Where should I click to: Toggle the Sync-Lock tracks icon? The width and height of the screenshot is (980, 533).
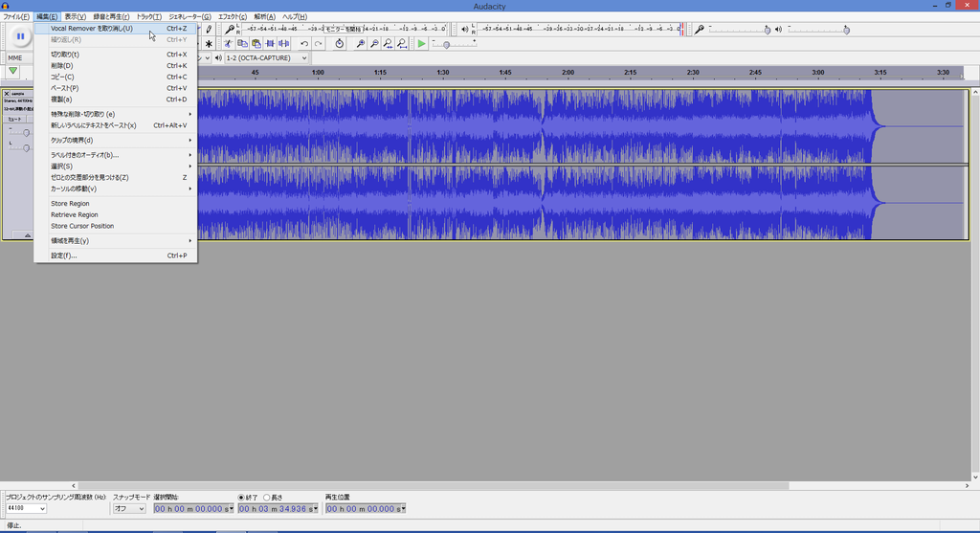[340, 44]
